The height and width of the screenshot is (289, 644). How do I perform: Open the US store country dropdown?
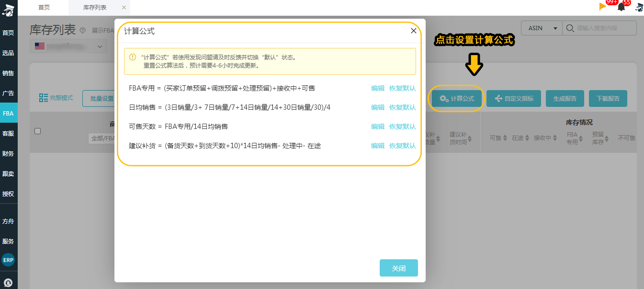coord(68,46)
